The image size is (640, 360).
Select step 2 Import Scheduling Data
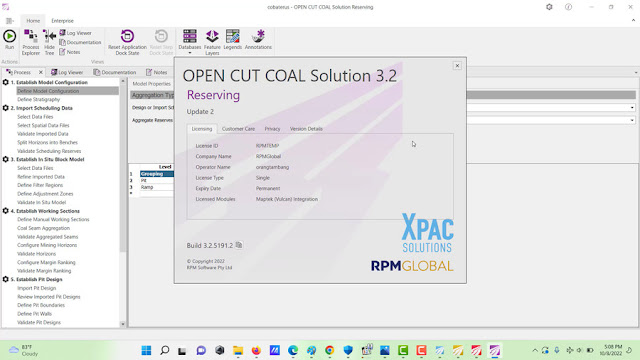click(x=42, y=108)
